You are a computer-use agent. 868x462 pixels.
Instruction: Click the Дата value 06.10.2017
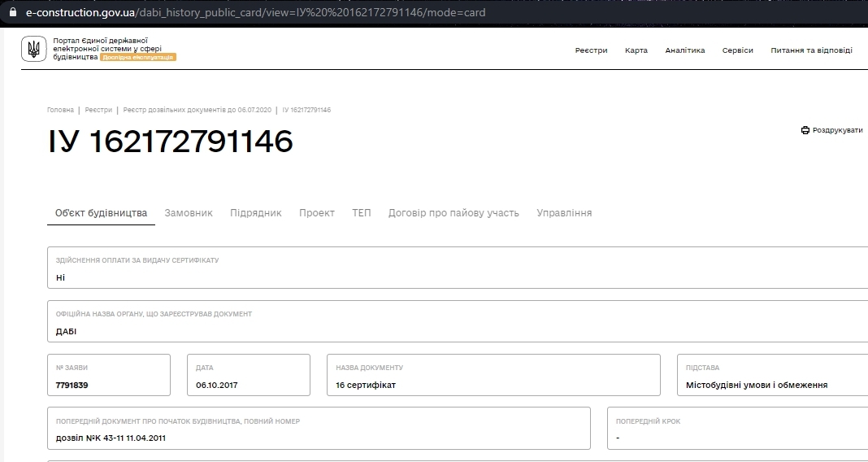click(x=216, y=385)
